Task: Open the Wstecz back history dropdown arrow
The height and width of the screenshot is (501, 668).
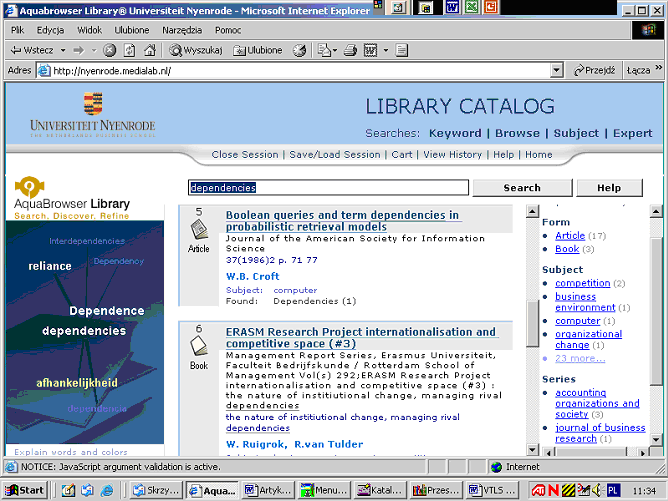Action: [64, 50]
